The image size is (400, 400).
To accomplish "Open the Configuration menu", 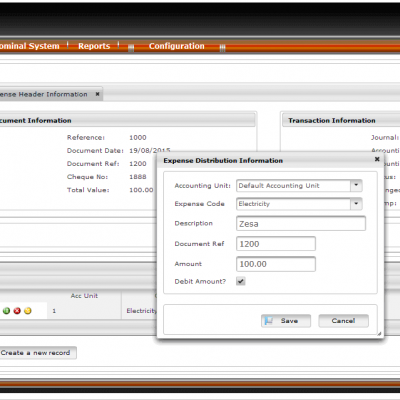I will pos(177,46).
